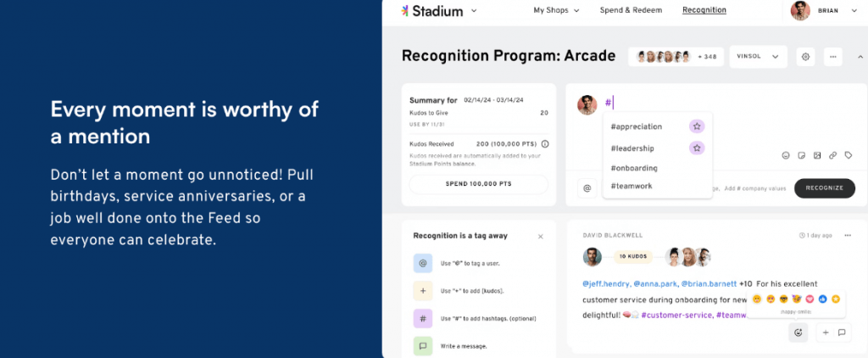Image resolution: width=868 pixels, height=358 pixels.
Task: Click Brian's profile avatar in header
Action: tap(800, 10)
